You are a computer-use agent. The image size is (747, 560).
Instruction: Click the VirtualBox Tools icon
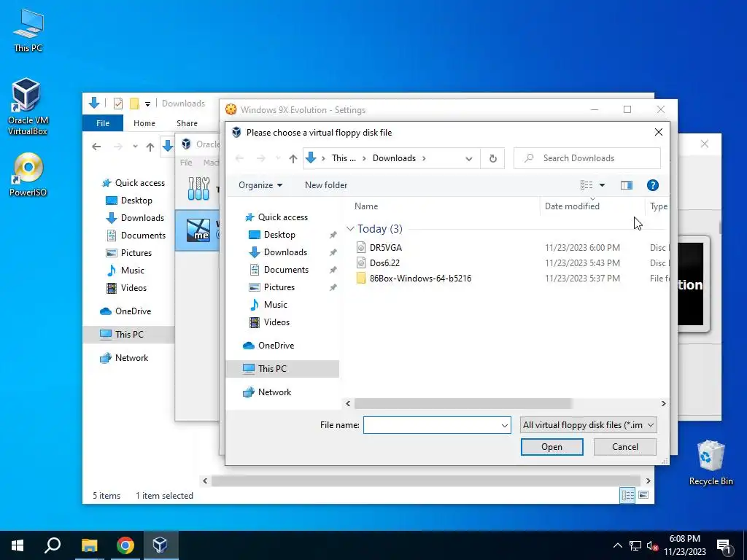click(x=198, y=189)
